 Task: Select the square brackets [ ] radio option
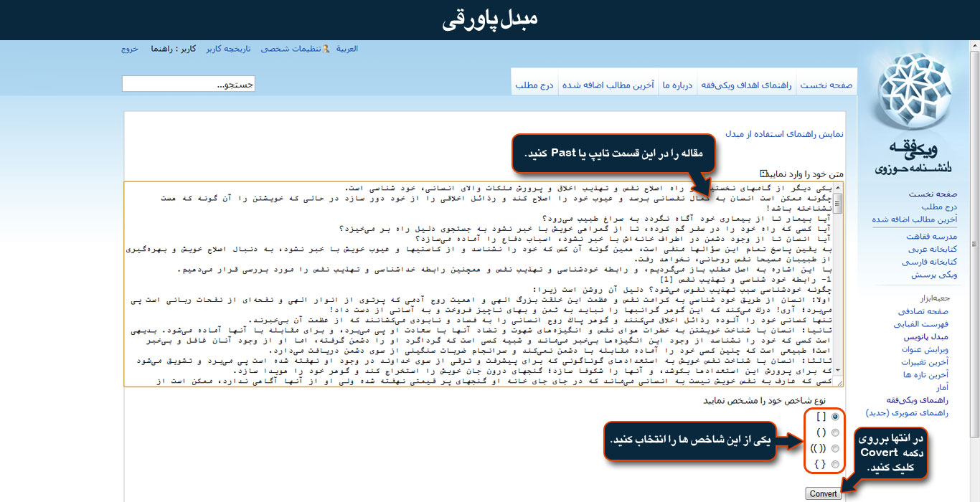coord(834,417)
